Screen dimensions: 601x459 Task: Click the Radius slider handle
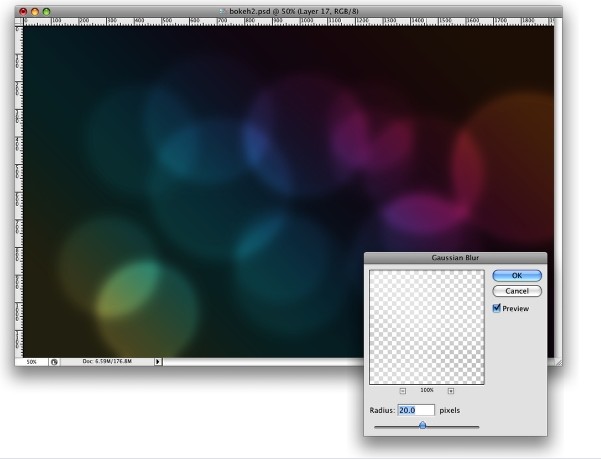tap(422, 425)
